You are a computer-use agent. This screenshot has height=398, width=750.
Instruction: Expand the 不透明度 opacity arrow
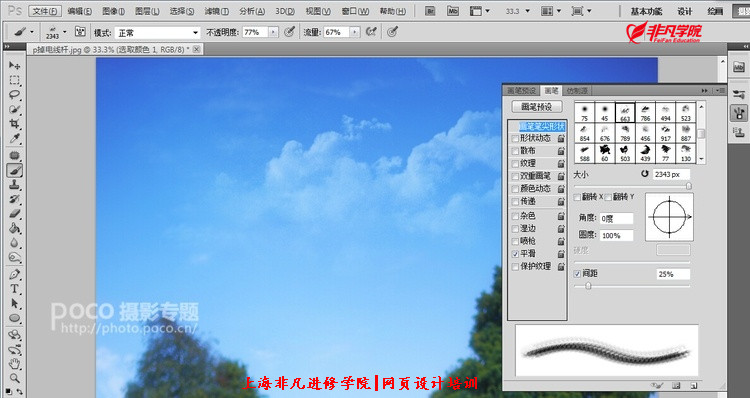click(273, 33)
